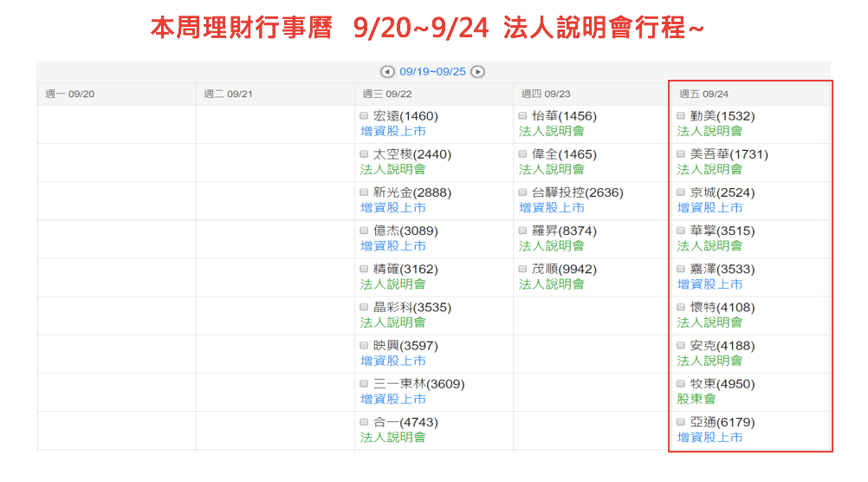Click the 09/19~09/25 date range label
The image size is (868, 482).
432,72
